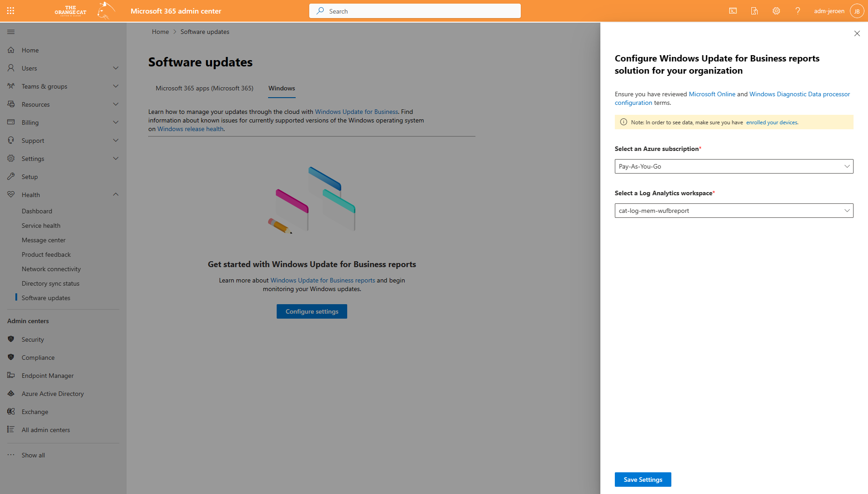Viewport: 868px width, 494px height.
Task: Open Directory sync status page
Action: 50,283
